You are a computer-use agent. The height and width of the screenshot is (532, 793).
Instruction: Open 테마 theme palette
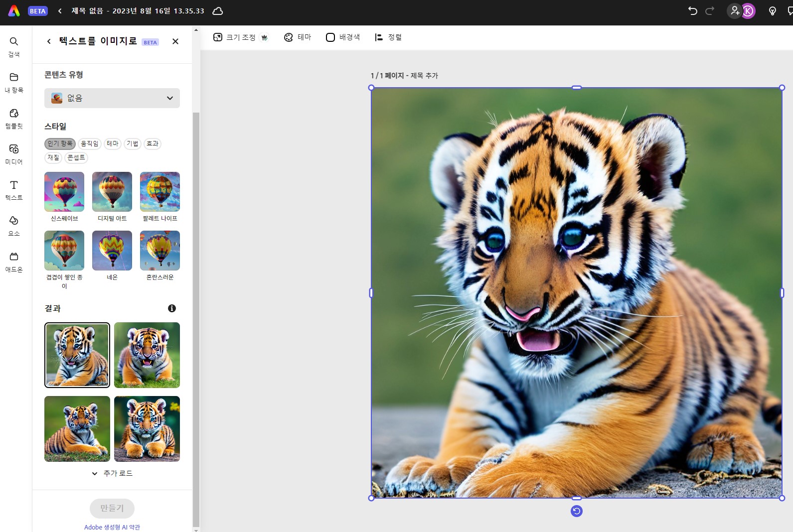tap(298, 37)
